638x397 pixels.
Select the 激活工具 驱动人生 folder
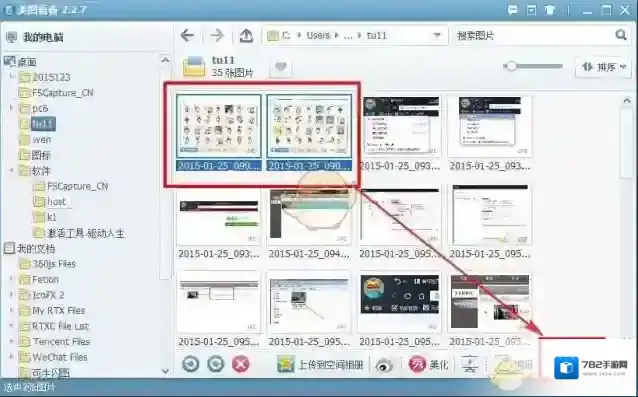85,233
